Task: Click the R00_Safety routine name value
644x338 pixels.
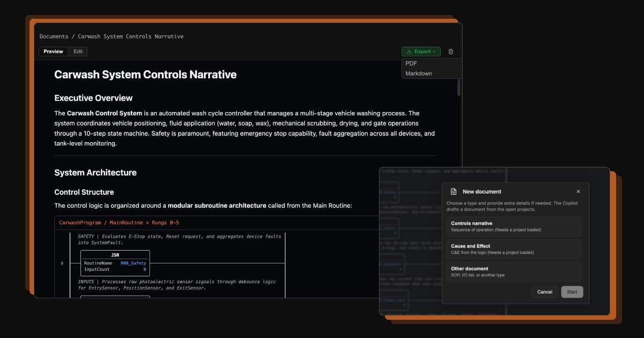Action: [x=133, y=263]
